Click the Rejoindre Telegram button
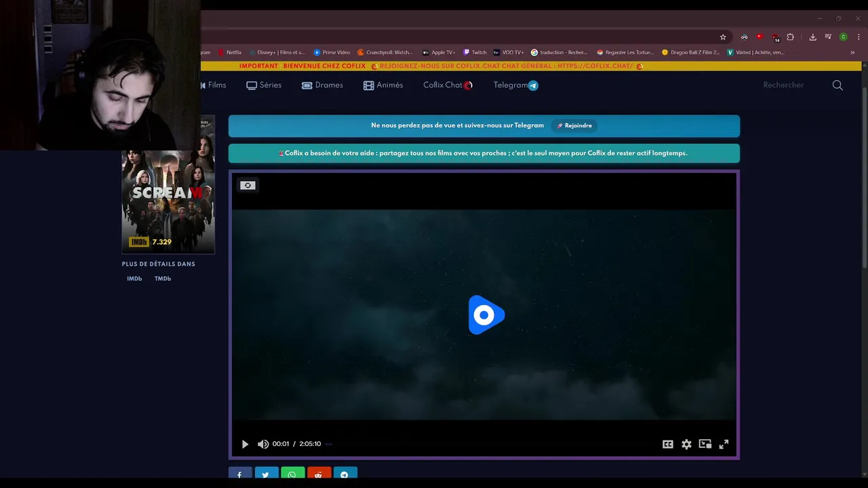 [574, 125]
